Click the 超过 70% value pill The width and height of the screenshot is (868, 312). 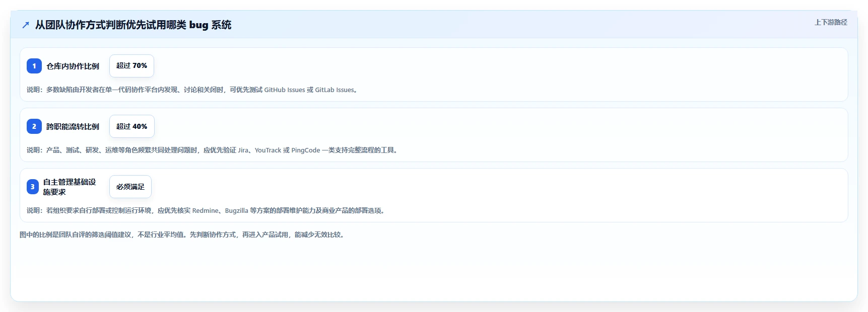tap(131, 66)
